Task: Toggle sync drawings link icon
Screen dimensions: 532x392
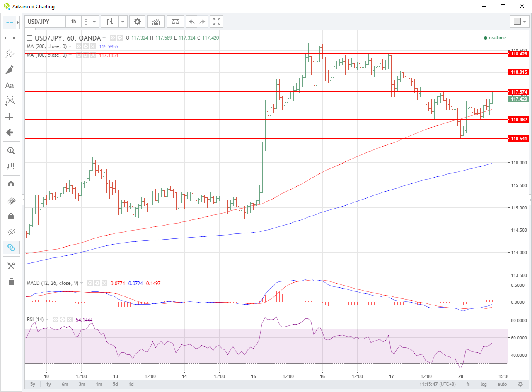Action: click(11, 248)
